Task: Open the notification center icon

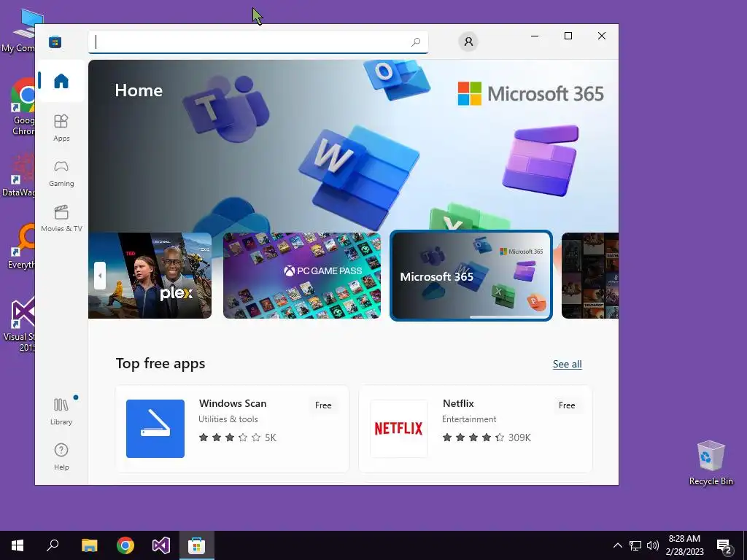Action: pyautogui.click(x=724, y=546)
